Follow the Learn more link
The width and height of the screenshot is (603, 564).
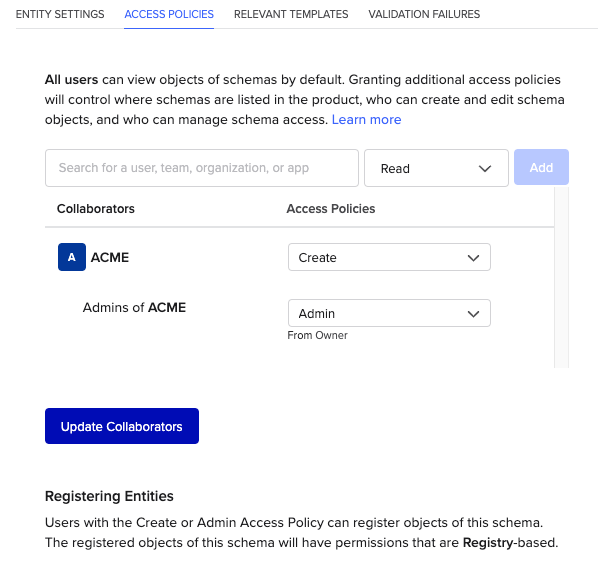(366, 120)
